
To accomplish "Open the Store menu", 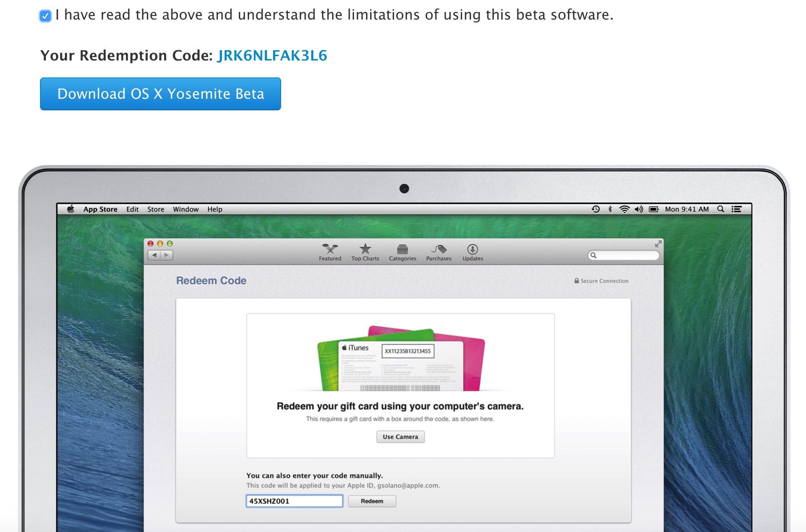I will [x=155, y=209].
